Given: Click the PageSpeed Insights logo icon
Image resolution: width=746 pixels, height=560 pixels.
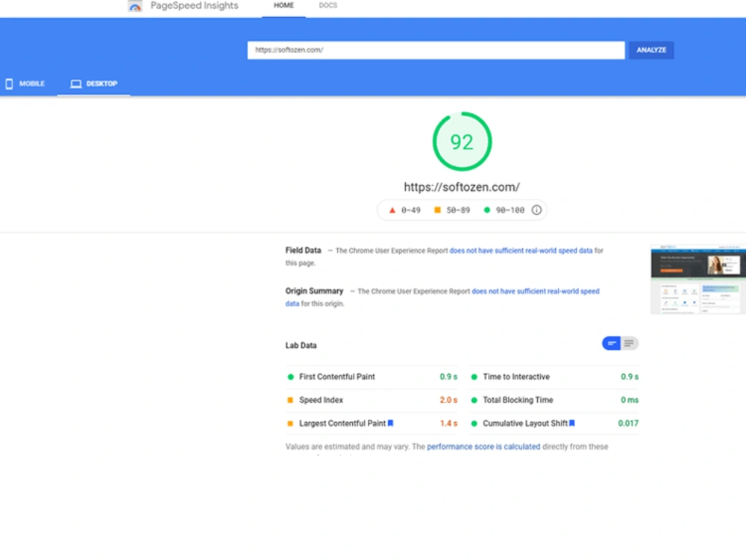Looking at the screenshot, I should [x=135, y=6].
